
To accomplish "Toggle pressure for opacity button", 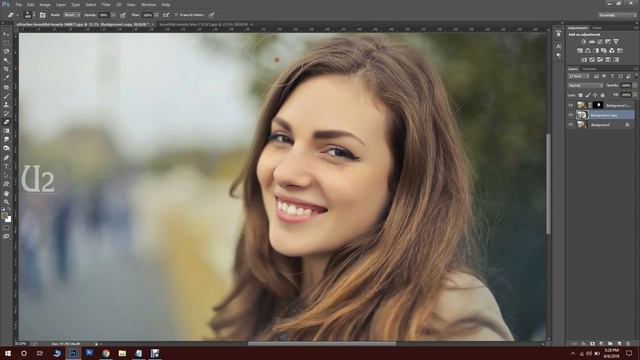I will pyautogui.click(x=122, y=15).
